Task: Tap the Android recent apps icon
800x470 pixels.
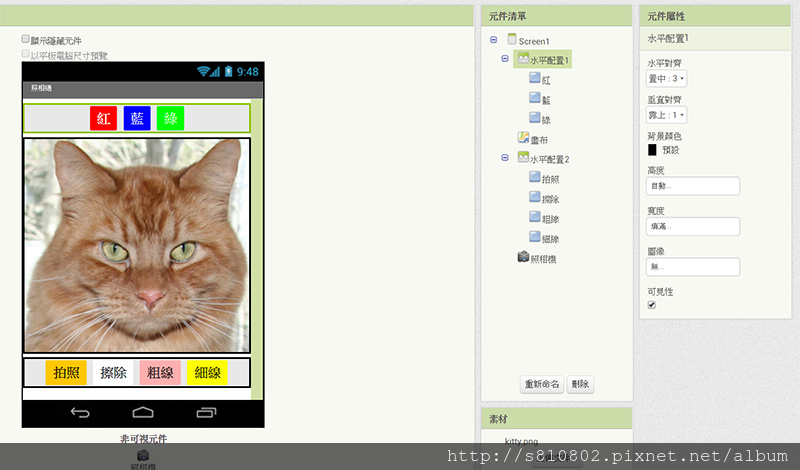Action: click(206, 412)
